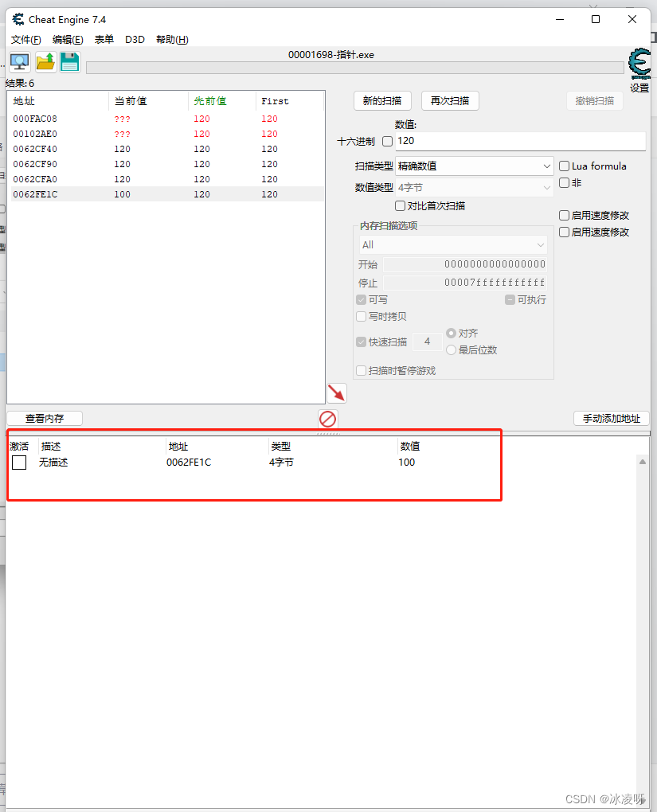Viewport: 657px width, 812px height.
Task: Click the 设置 label
Action: [639, 88]
